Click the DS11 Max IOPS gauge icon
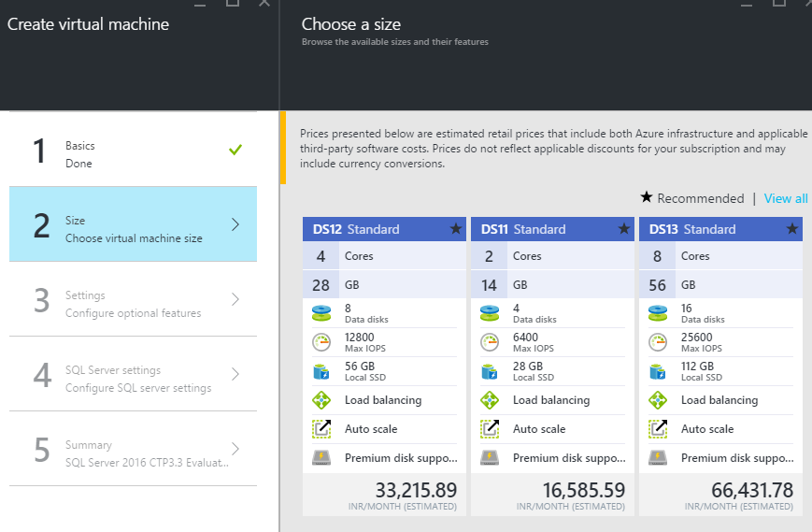The width and height of the screenshot is (812, 532). [490, 342]
